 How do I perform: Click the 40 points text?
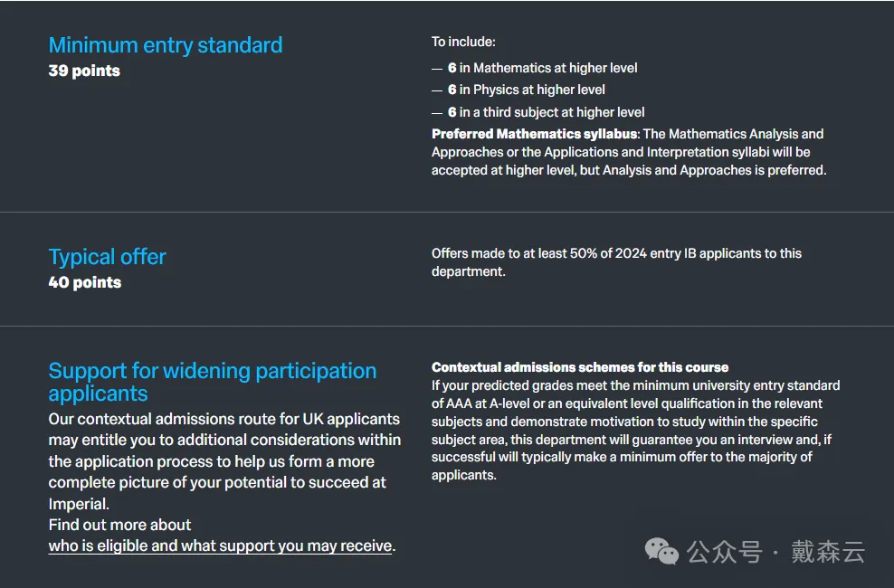(x=85, y=282)
